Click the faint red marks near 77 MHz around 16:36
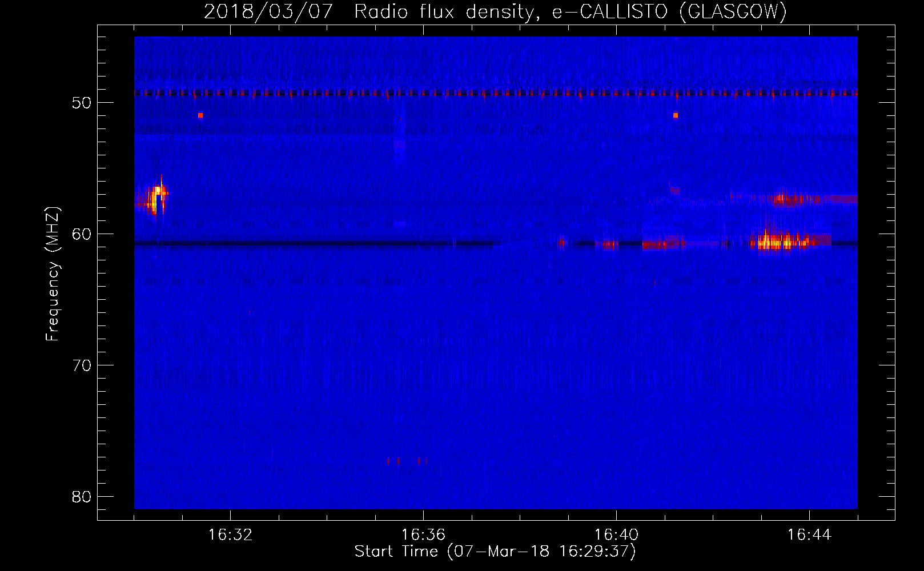The height and width of the screenshot is (571, 924). [x=407, y=461]
